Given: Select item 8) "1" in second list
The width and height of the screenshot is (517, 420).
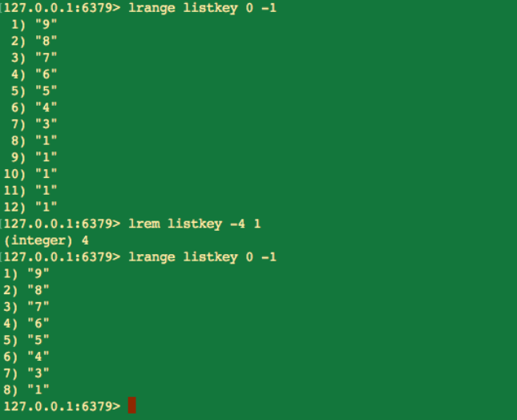Looking at the screenshot, I should (26, 390).
